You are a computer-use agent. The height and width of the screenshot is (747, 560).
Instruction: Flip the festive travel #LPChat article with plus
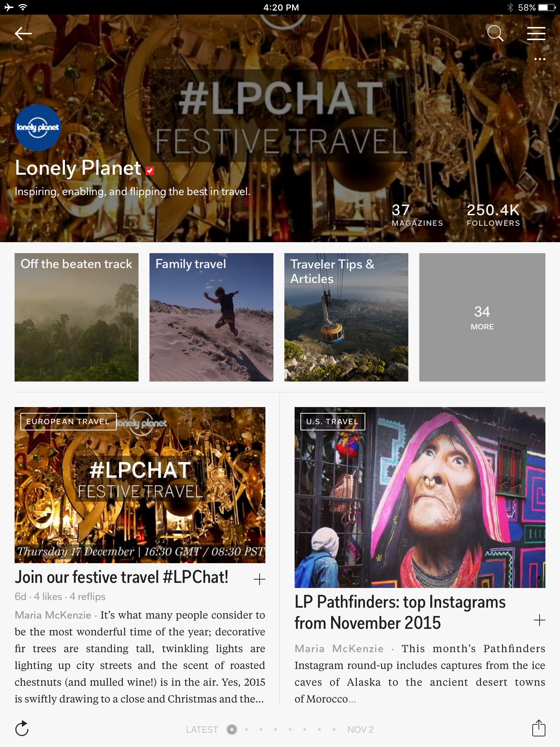(259, 579)
